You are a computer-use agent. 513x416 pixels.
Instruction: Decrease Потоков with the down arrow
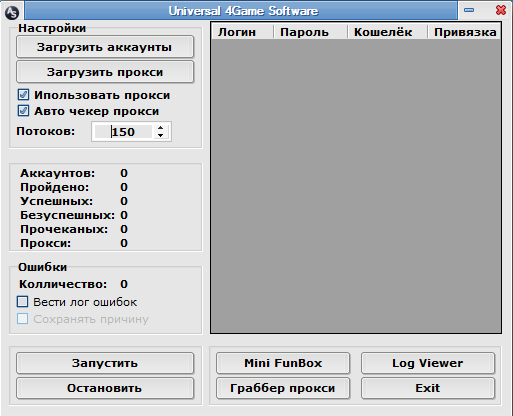tap(161, 135)
